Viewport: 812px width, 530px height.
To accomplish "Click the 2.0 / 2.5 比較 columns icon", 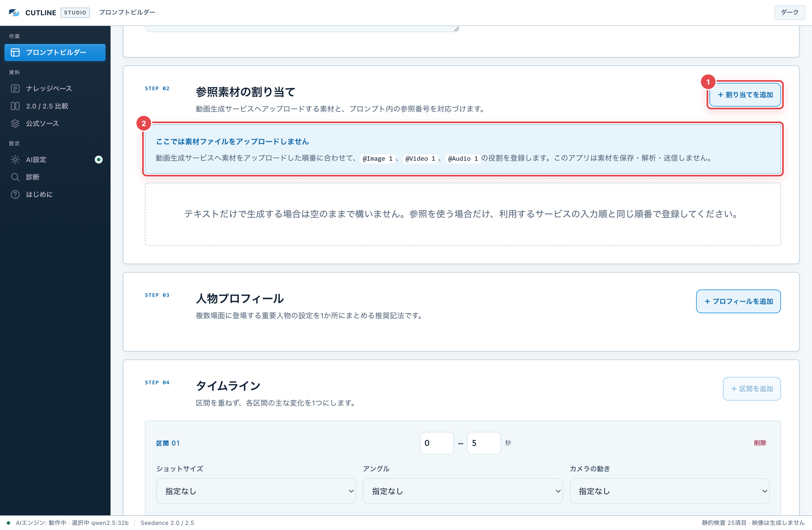I will [15, 106].
